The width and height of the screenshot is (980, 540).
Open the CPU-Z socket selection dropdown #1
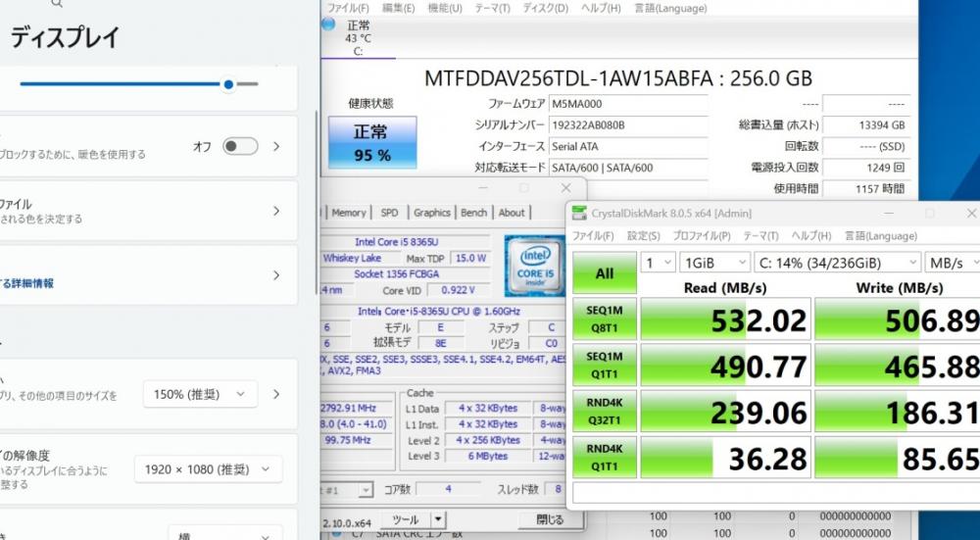[x=347, y=489]
